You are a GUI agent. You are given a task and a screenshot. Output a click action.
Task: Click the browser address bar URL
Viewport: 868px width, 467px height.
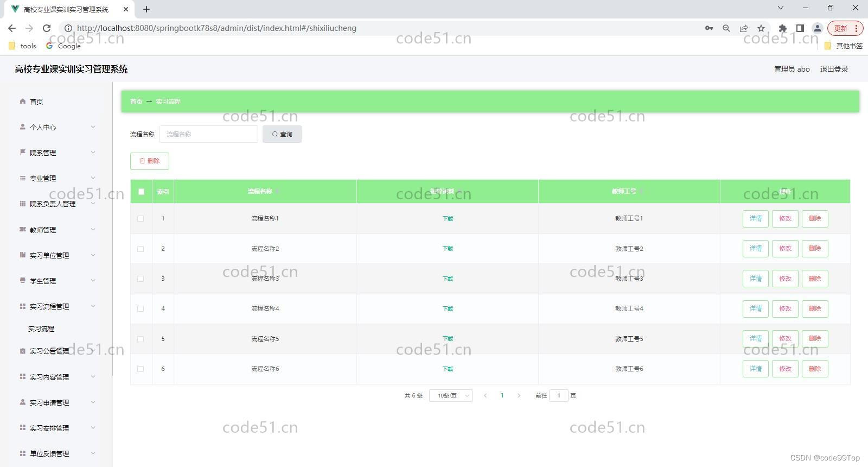(x=216, y=28)
